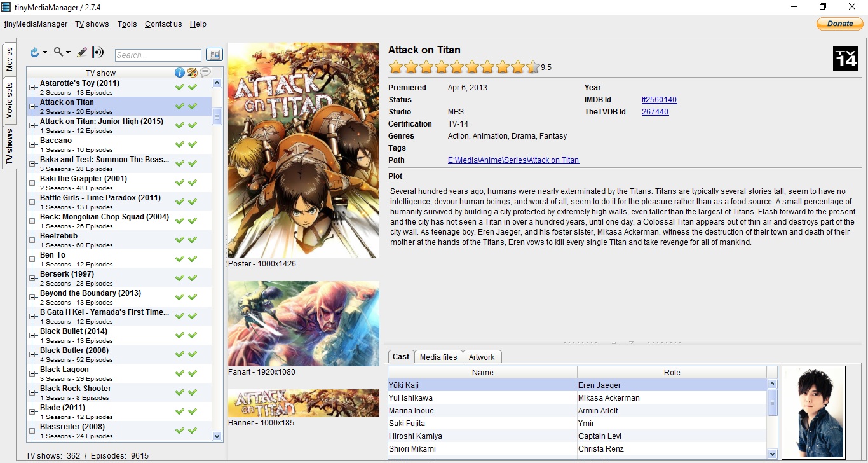The width and height of the screenshot is (868, 463).
Task: Click the Attack on Titan fanart thumbnail
Action: [x=304, y=324]
